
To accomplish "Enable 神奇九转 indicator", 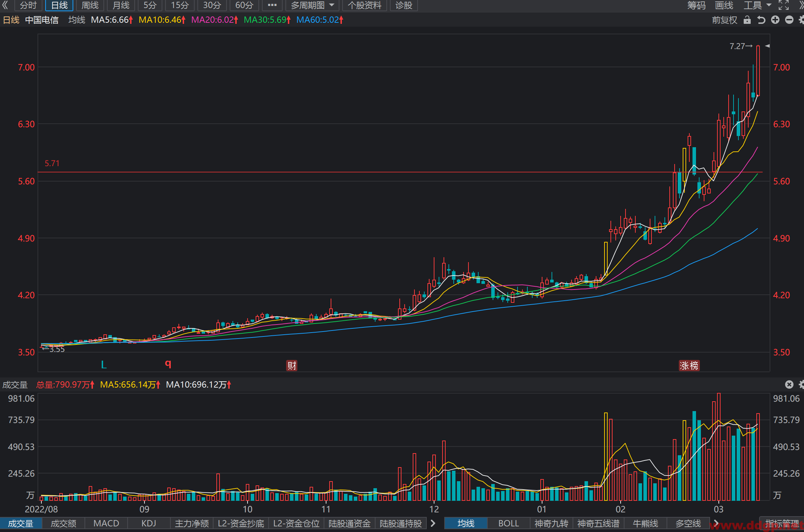I will pos(551,523).
